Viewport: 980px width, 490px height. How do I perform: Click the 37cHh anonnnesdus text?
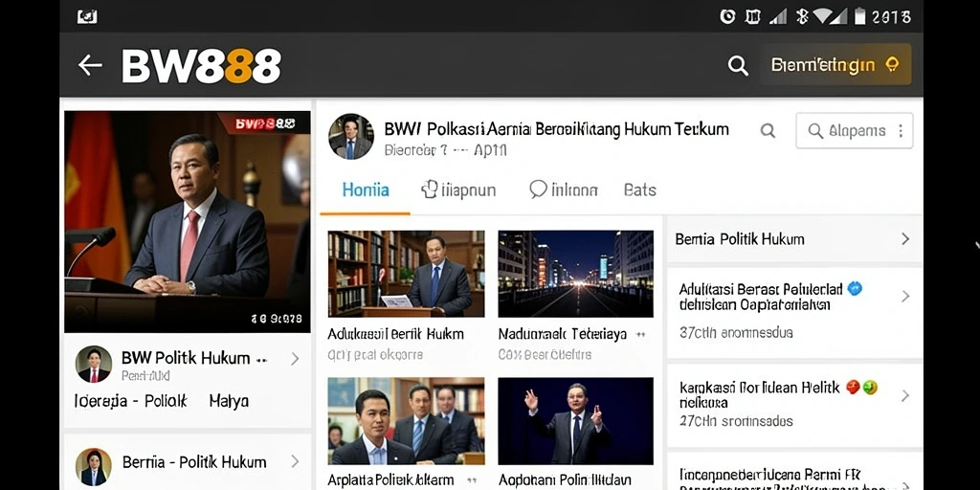pyautogui.click(x=736, y=333)
